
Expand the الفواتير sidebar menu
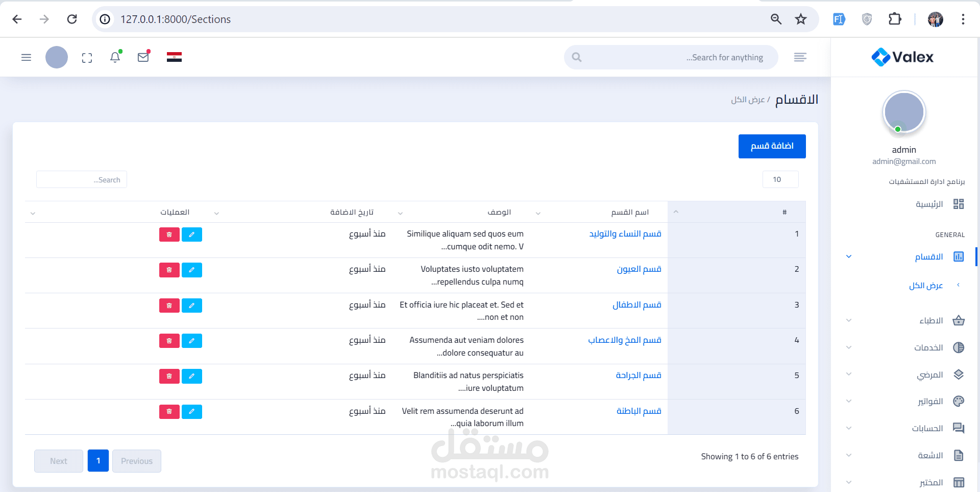pyautogui.click(x=905, y=401)
